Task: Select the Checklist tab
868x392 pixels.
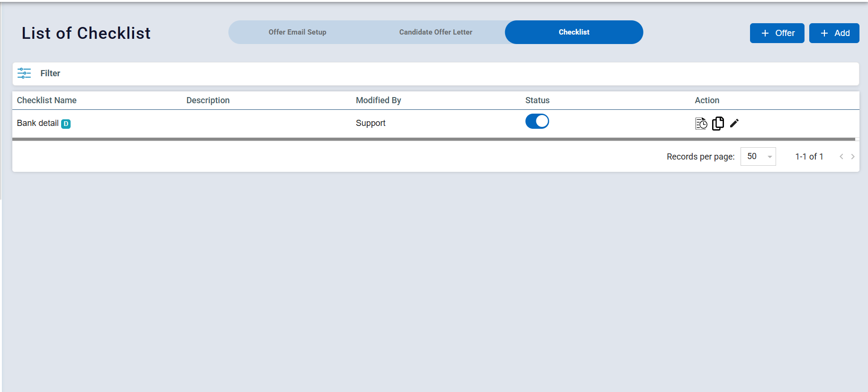Action: [x=574, y=32]
